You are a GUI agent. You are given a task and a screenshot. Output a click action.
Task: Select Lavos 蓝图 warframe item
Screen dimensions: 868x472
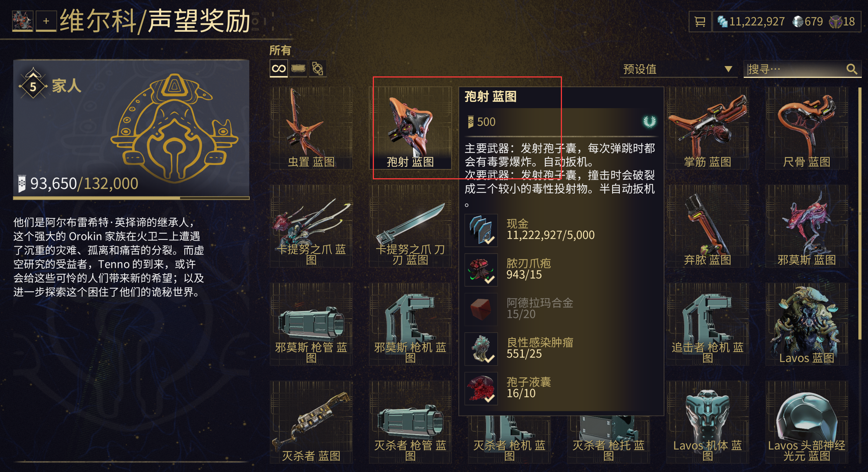coord(806,324)
